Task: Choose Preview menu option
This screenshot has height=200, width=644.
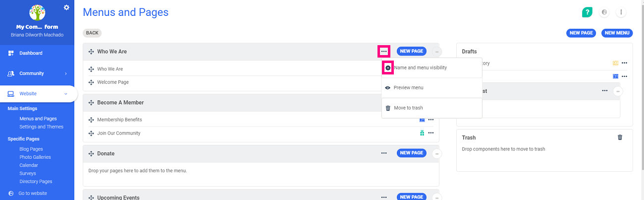Action: [409, 87]
